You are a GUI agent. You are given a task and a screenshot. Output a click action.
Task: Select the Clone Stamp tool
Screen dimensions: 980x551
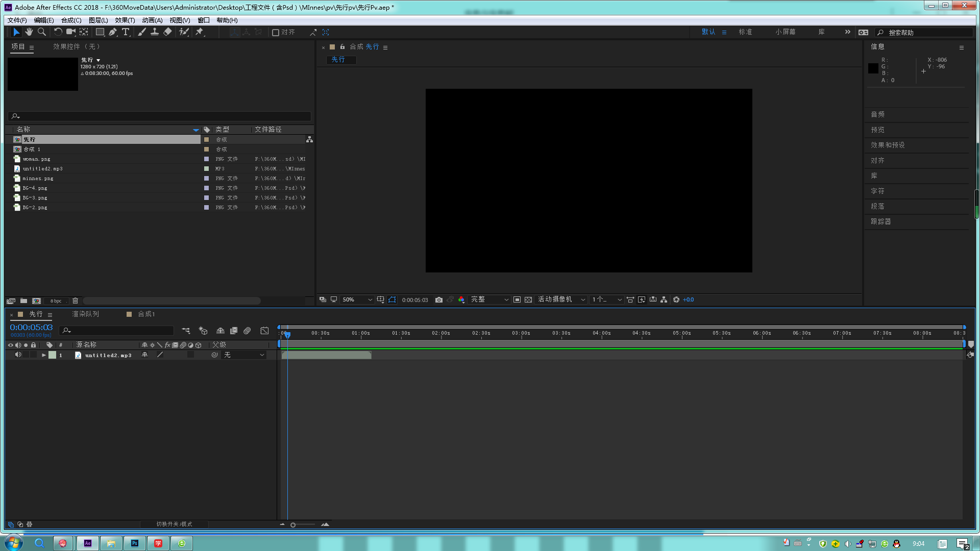155,32
